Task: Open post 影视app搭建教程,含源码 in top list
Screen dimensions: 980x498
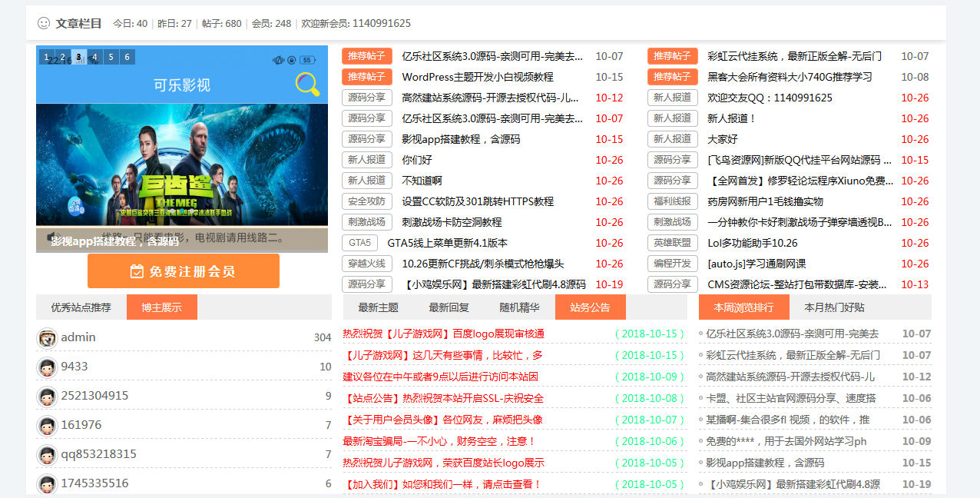Action: (461, 139)
